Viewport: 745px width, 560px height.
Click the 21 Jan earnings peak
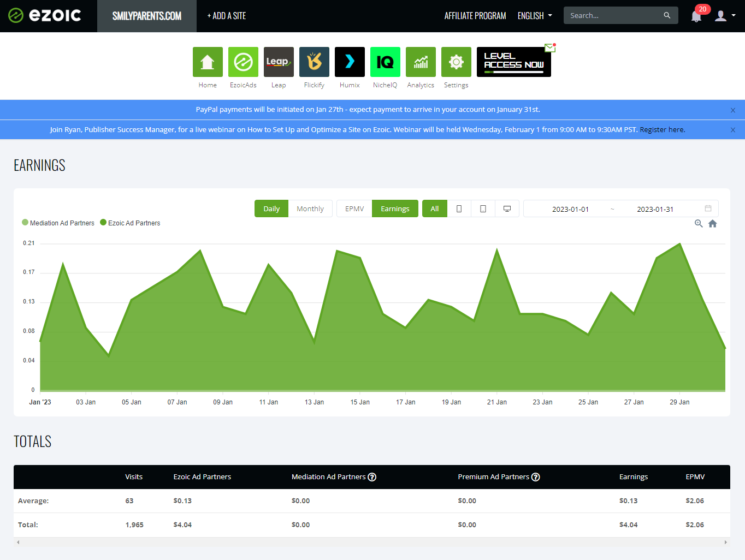[497, 249]
